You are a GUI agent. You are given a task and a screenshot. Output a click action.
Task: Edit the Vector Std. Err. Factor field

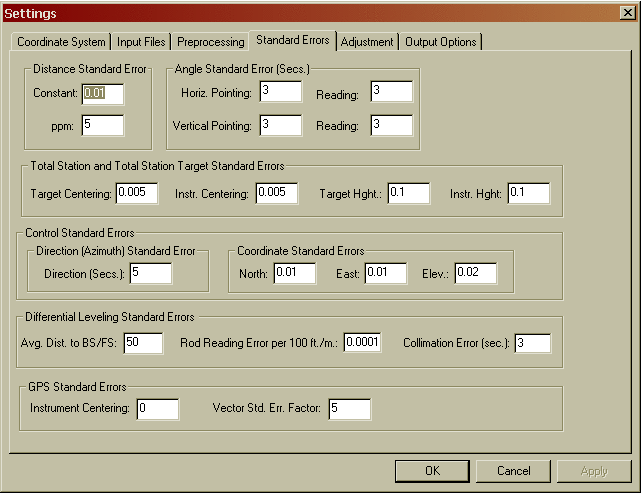[x=350, y=409]
